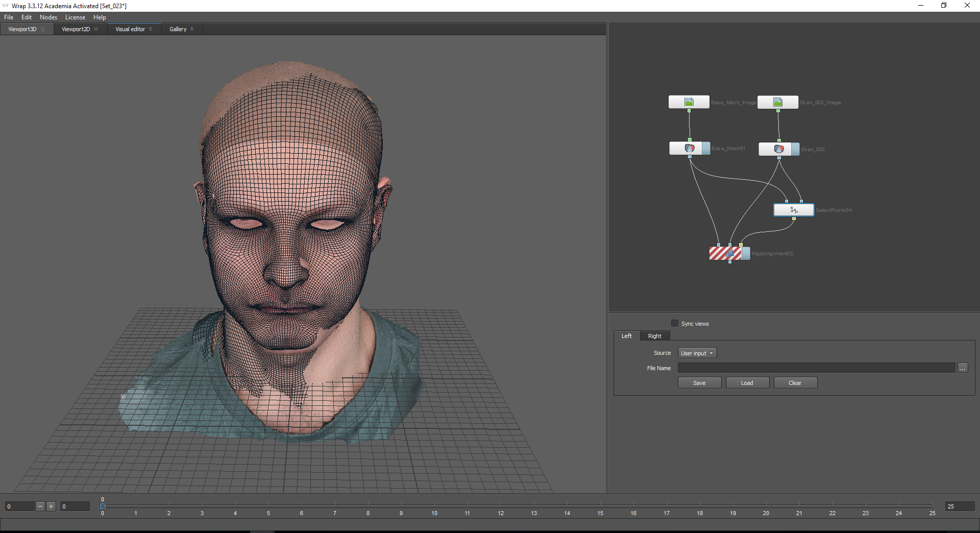980x533 pixels.
Task: Select the Base_Mesh_Image node
Action: click(x=689, y=102)
